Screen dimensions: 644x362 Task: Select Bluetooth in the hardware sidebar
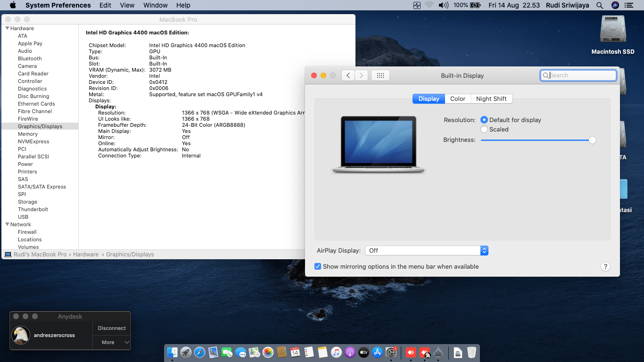point(30,58)
